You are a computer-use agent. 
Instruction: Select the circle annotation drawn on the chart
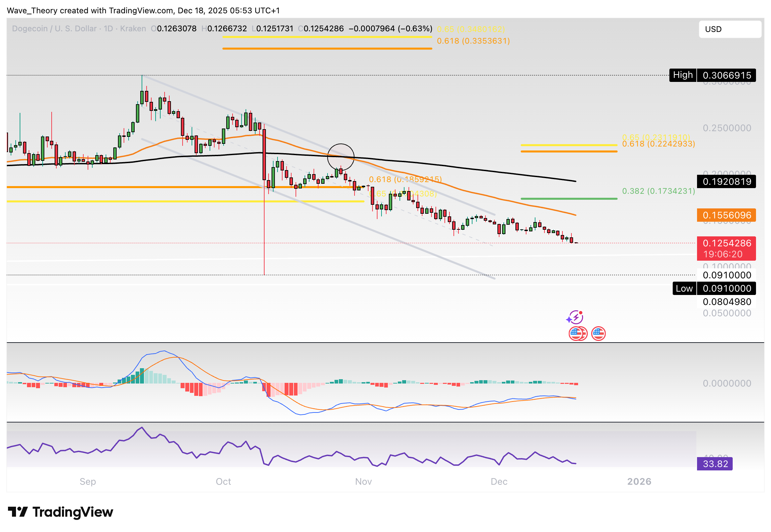point(341,157)
